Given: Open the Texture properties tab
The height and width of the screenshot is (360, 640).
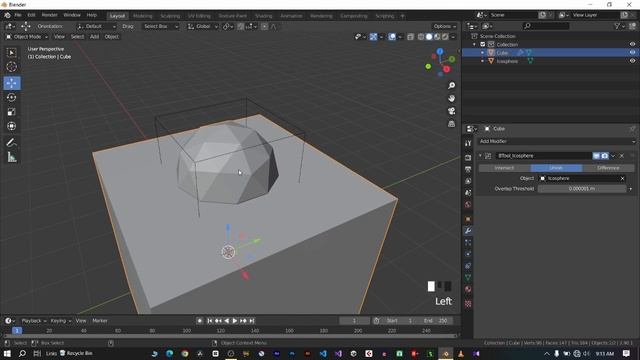Looking at the screenshot, I should [468, 304].
